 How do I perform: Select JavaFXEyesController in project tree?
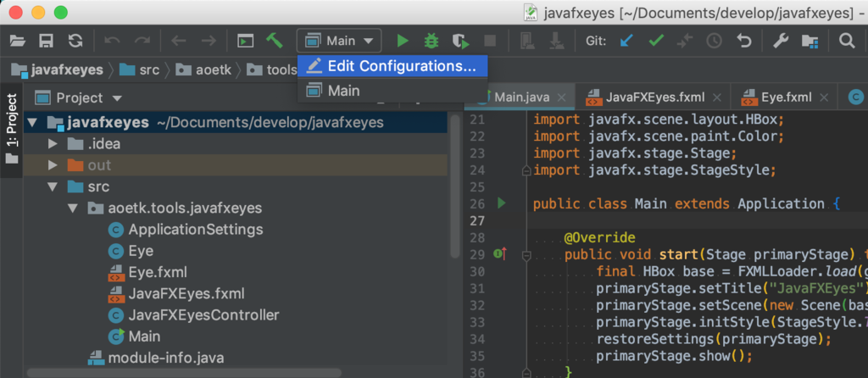click(x=203, y=315)
